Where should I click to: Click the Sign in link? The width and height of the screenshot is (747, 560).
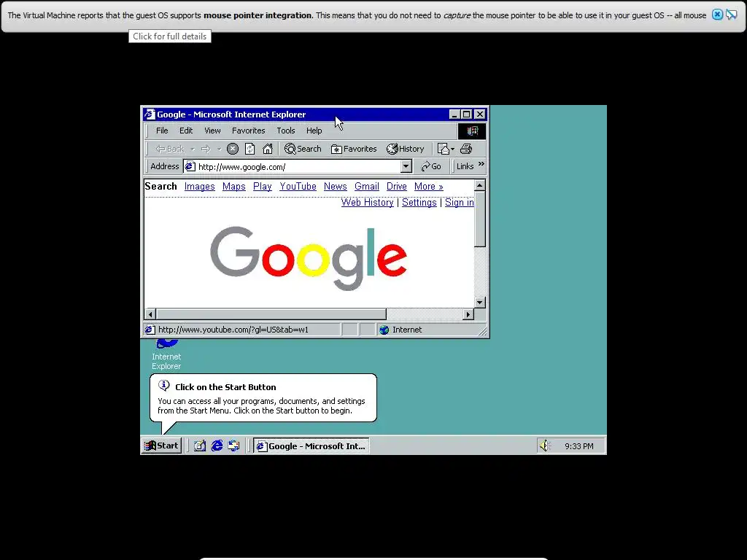(460, 203)
